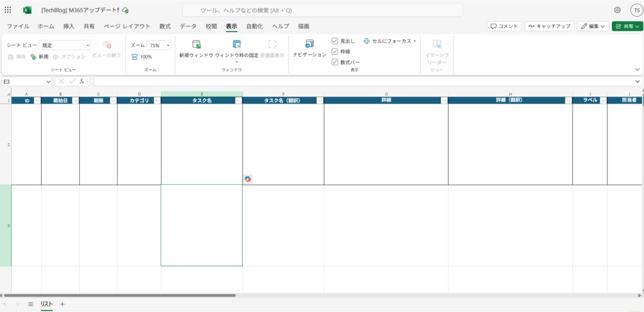Toggle the 数式バー formula bar checkbox
The image size is (644, 312).
click(335, 62)
